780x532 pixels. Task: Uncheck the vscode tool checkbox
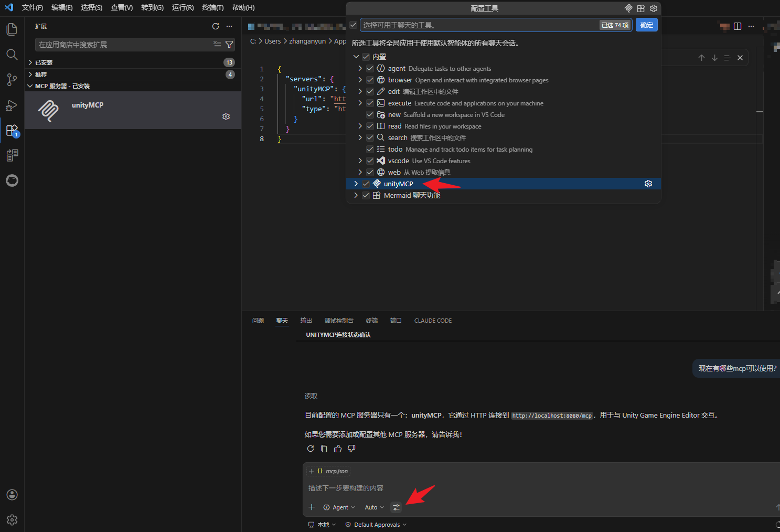click(370, 161)
